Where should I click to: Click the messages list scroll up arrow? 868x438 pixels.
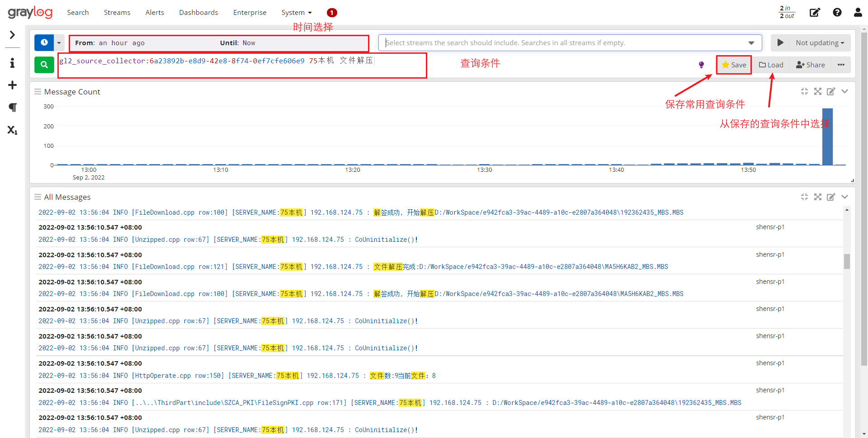pos(847,210)
